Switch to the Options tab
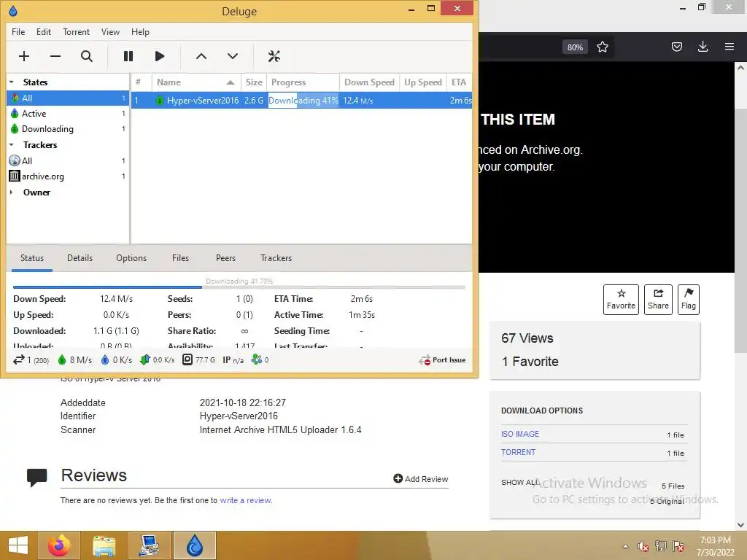Viewport: 747px width, 560px height. point(131,258)
